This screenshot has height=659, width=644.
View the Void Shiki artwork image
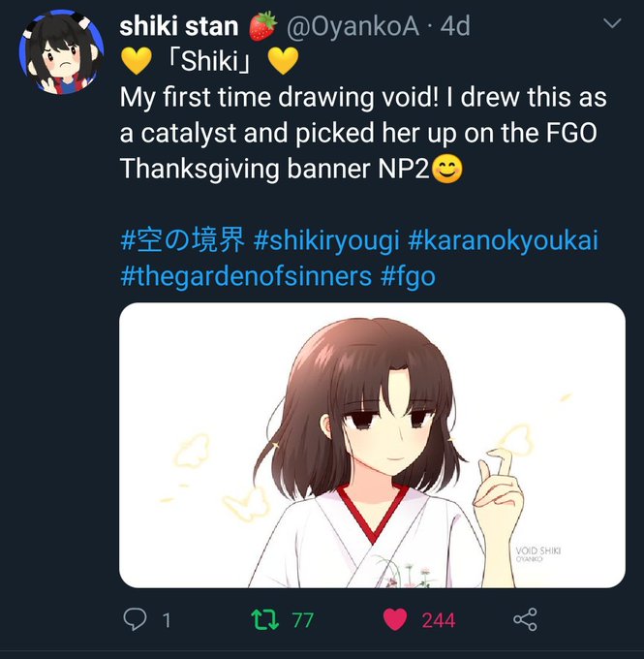coord(372,445)
